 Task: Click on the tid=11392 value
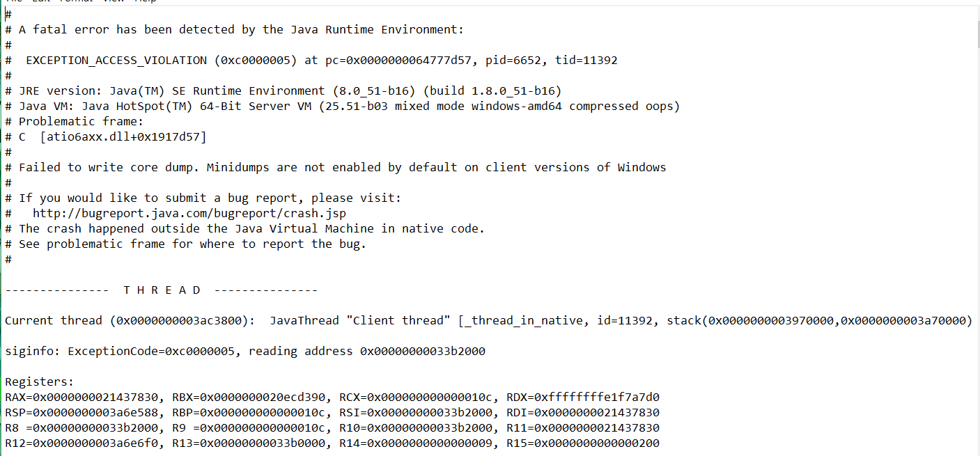click(x=586, y=61)
